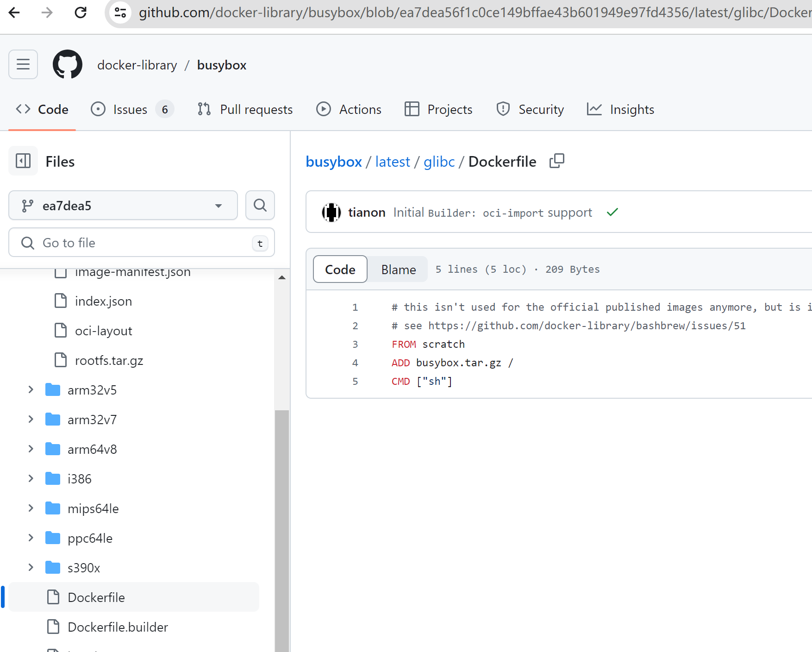Screen dimensions: 812x652
Task: Open the hamburger navigation menu
Action: tap(23, 64)
